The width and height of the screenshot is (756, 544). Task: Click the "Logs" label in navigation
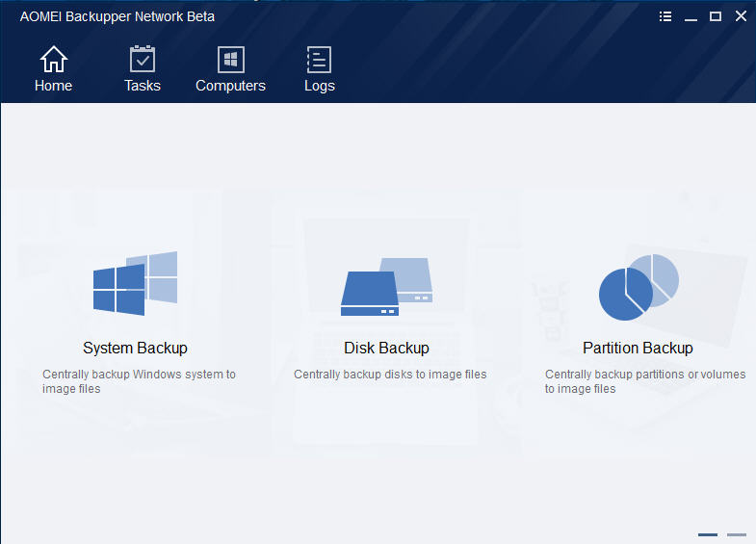tap(319, 86)
